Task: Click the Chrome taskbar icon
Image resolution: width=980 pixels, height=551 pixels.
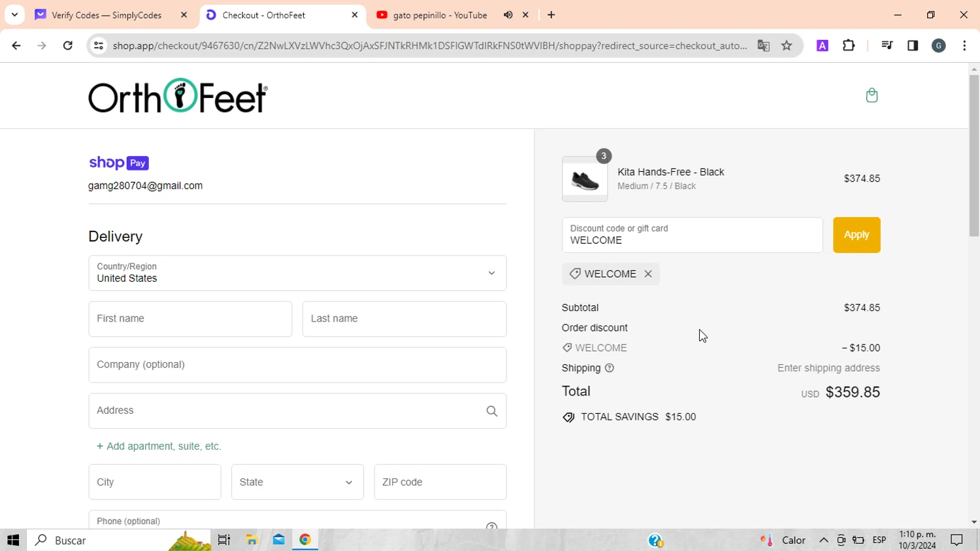Action: point(305,541)
